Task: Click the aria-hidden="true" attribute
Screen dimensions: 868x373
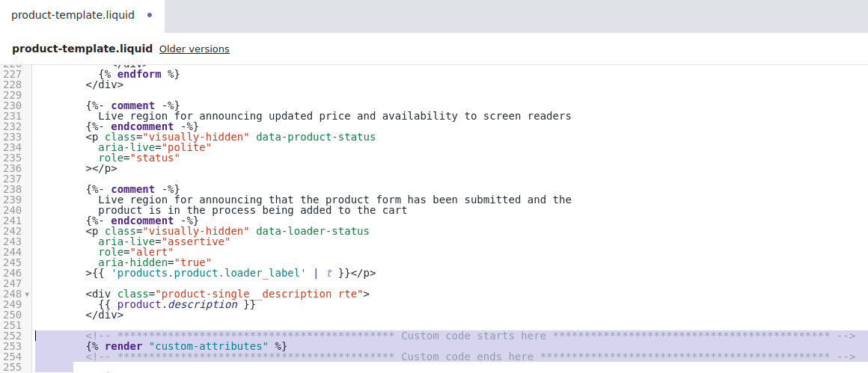Action: click(155, 262)
